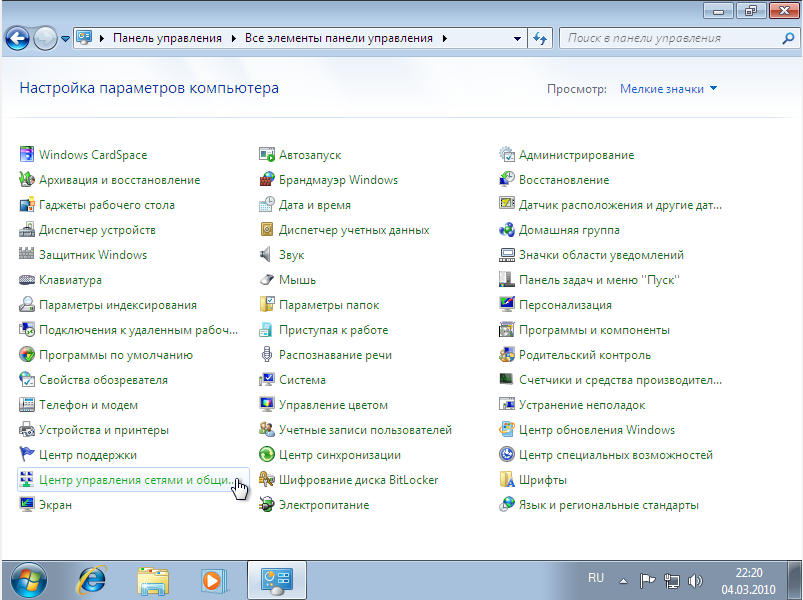
Task: Click the Администрирование icon
Action: click(507, 154)
